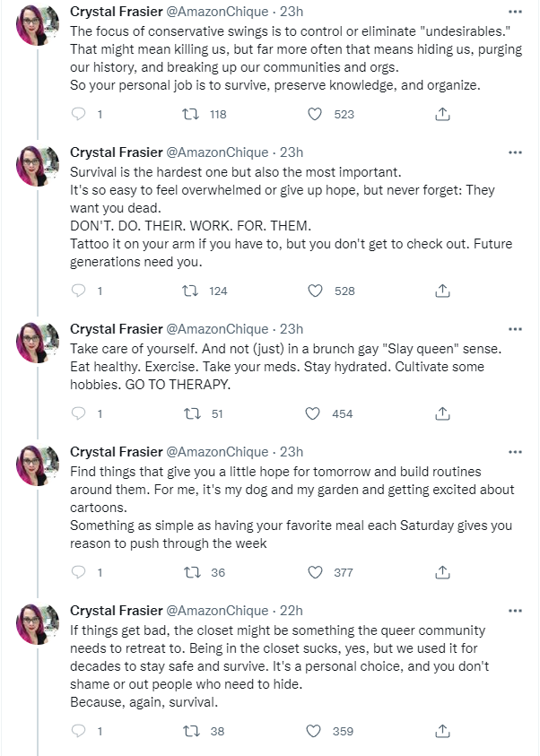
Task: Open the 23h timestamp on 'Find things' tweet
Action: click(x=292, y=452)
